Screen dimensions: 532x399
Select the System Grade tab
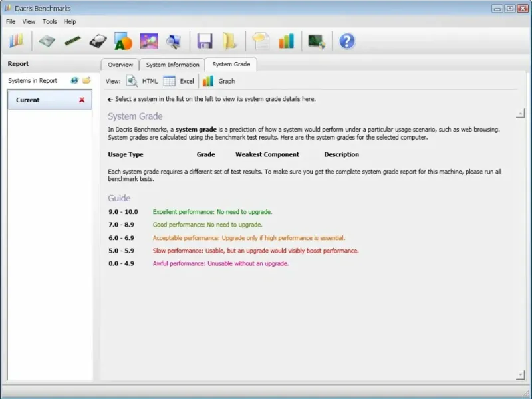click(231, 64)
